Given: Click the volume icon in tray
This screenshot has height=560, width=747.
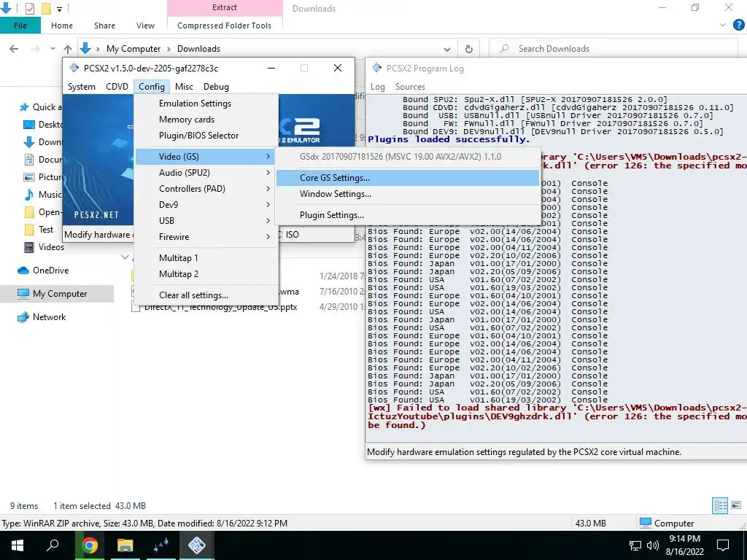Looking at the screenshot, I should tap(653, 545).
